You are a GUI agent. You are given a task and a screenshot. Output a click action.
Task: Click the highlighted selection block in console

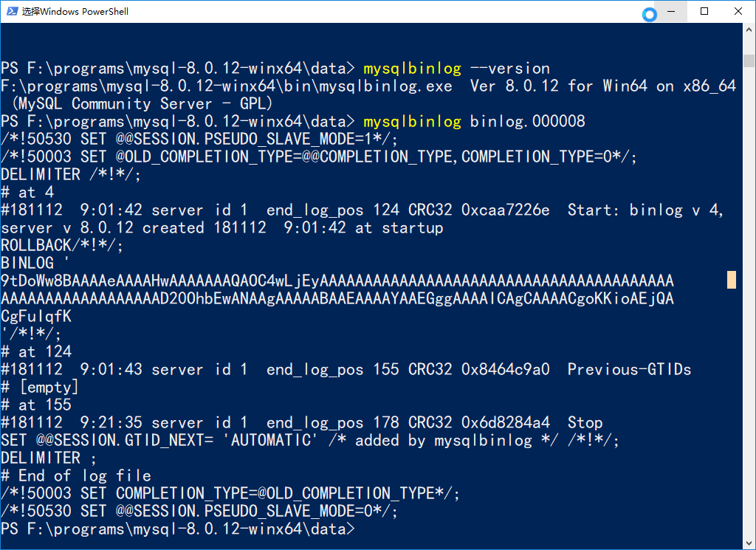tap(732, 280)
